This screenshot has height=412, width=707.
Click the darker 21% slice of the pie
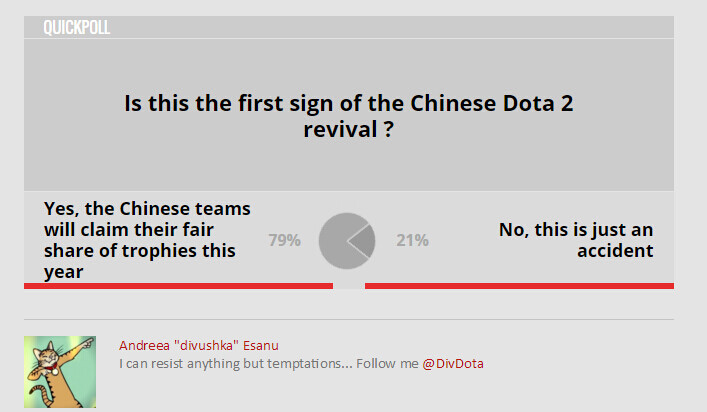point(363,241)
